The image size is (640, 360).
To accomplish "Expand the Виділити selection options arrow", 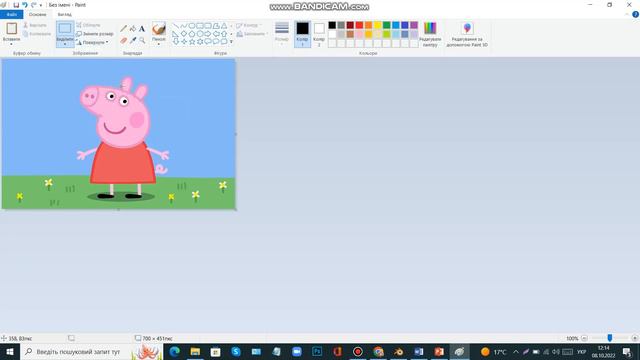I will tap(65, 44).
